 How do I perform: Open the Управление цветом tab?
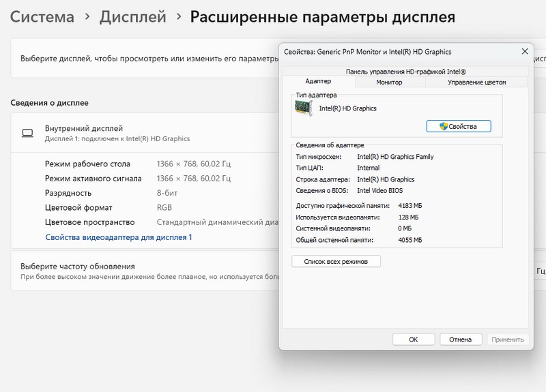pos(476,82)
